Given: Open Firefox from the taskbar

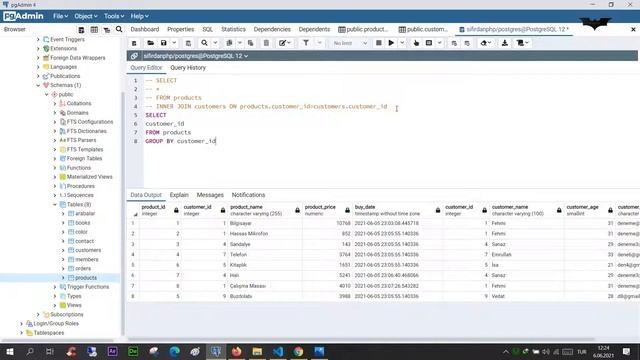Looking at the screenshot, I should tap(236, 351).
